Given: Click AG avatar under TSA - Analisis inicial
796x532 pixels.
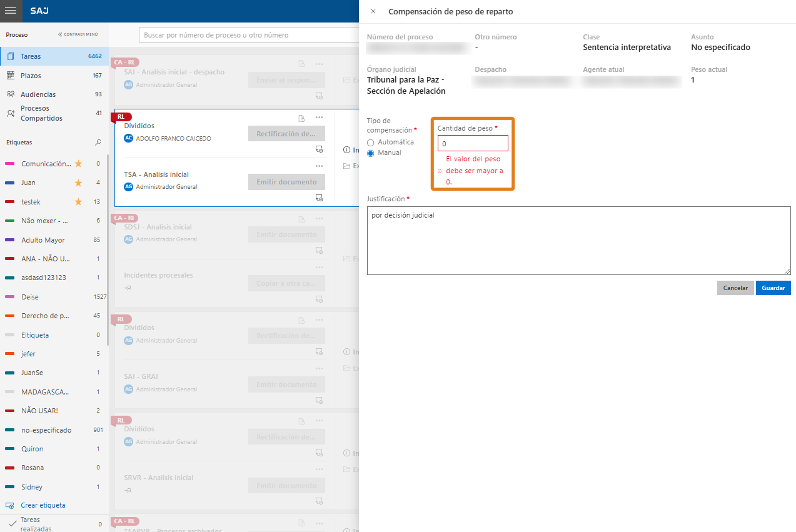Looking at the screenshot, I should click(x=128, y=186).
